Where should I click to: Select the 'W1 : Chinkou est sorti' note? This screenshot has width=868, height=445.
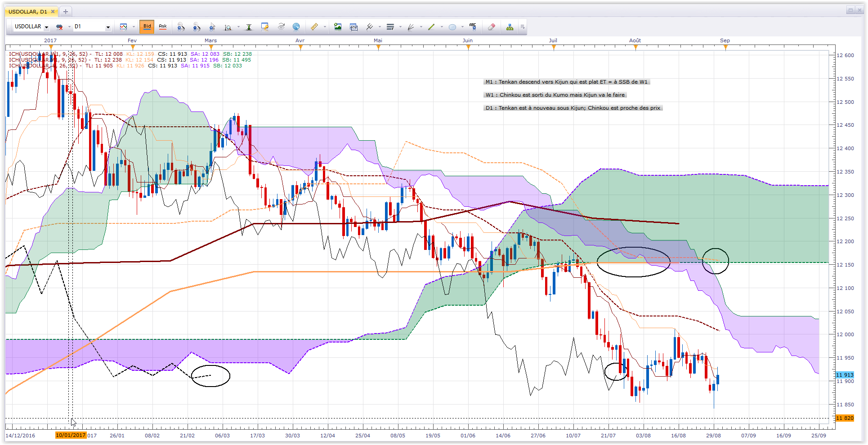pos(555,95)
